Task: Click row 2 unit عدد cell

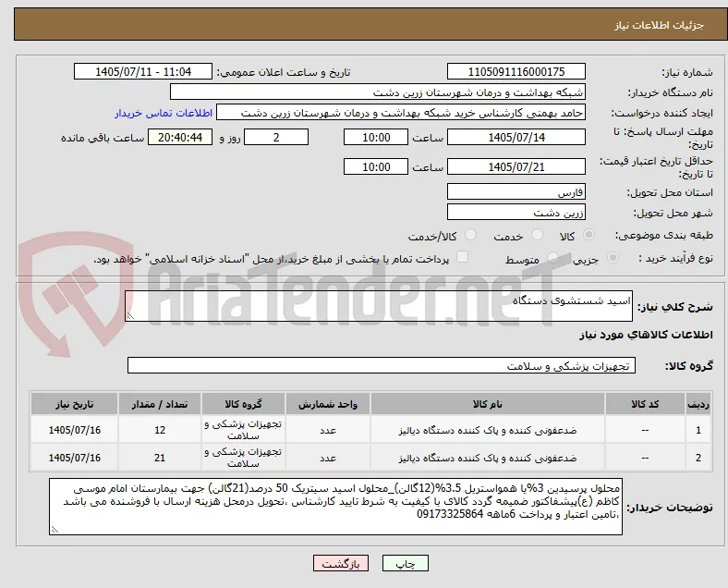Action: coord(328,458)
